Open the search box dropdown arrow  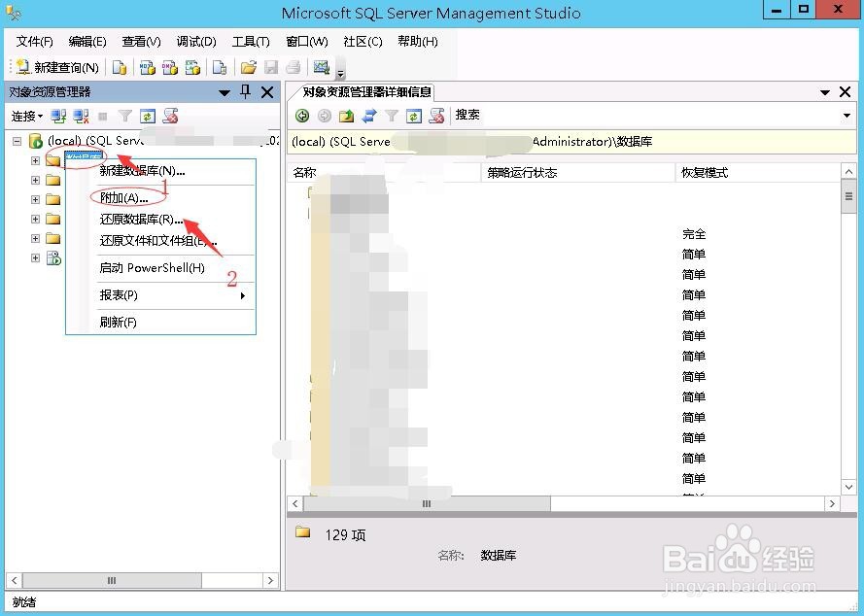tap(847, 116)
